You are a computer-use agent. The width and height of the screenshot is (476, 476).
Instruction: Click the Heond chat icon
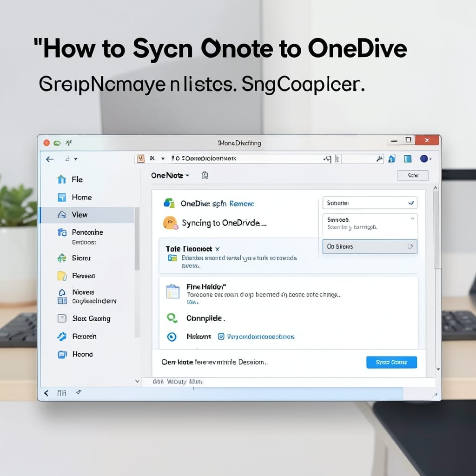click(62, 354)
